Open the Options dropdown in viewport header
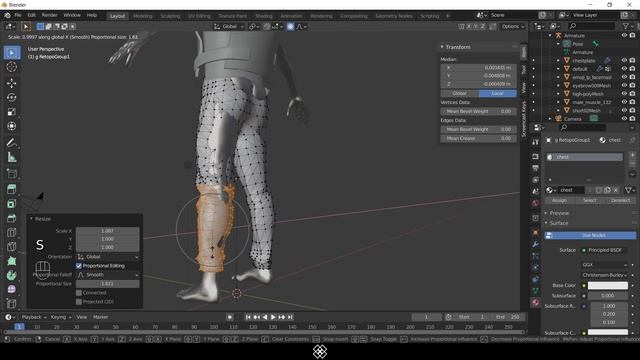Image resolution: width=640 pixels, height=360 pixels. (513, 27)
